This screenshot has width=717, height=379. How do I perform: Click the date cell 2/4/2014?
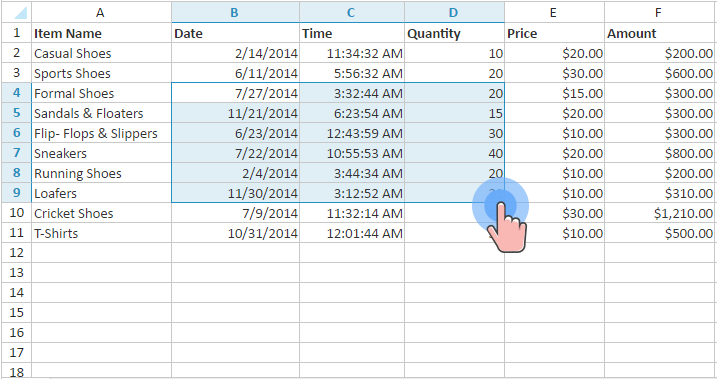(235, 173)
